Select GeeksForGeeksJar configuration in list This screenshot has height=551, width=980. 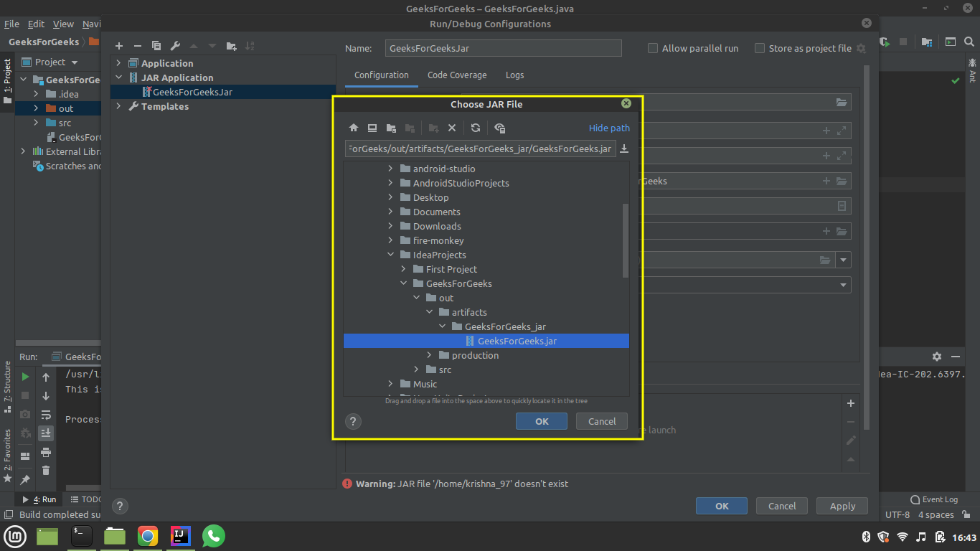(222, 92)
